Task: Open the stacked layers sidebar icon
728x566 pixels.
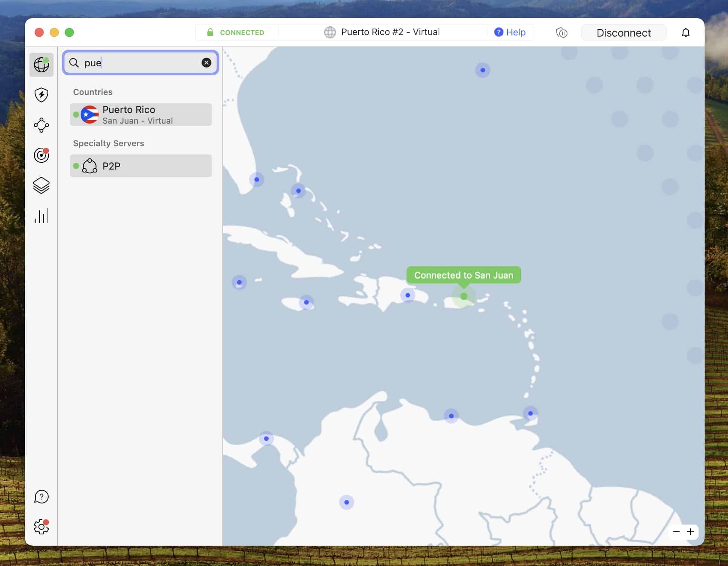Action: (41, 185)
